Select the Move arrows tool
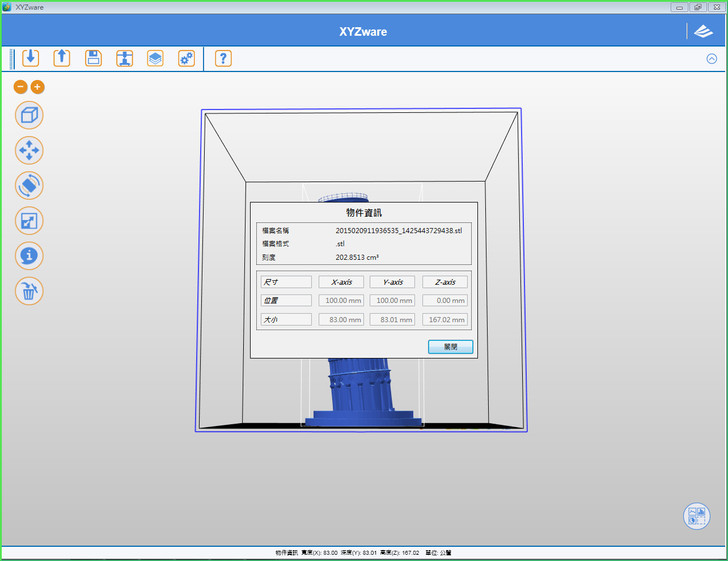Image resolution: width=728 pixels, height=561 pixels. click(29, 150)
